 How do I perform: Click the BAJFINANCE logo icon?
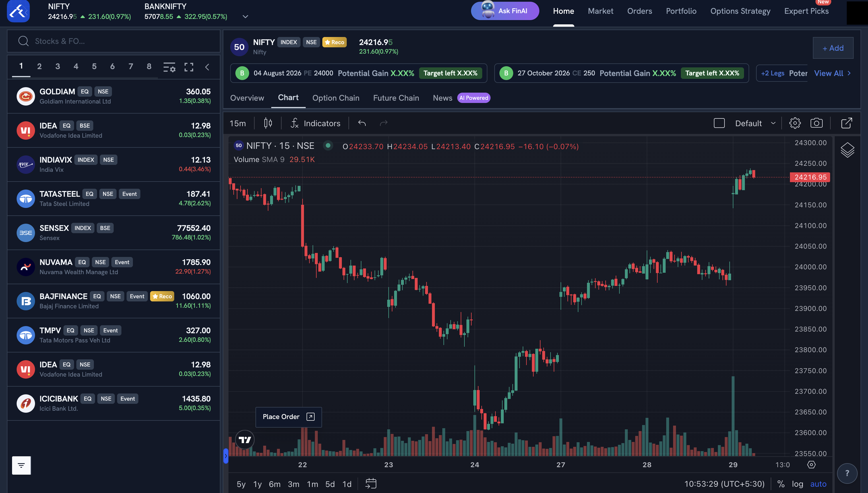point(26,301)
